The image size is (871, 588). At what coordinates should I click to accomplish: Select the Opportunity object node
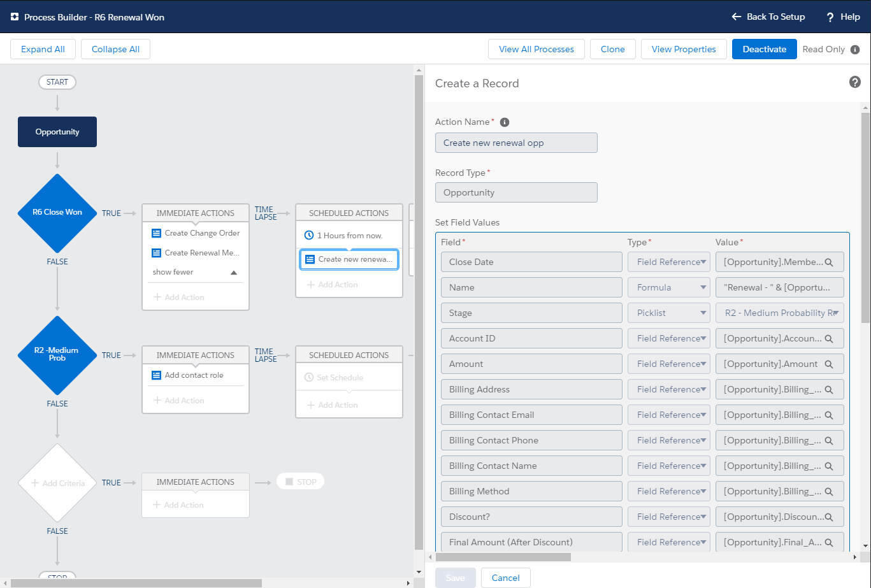(x=57, y=132)
